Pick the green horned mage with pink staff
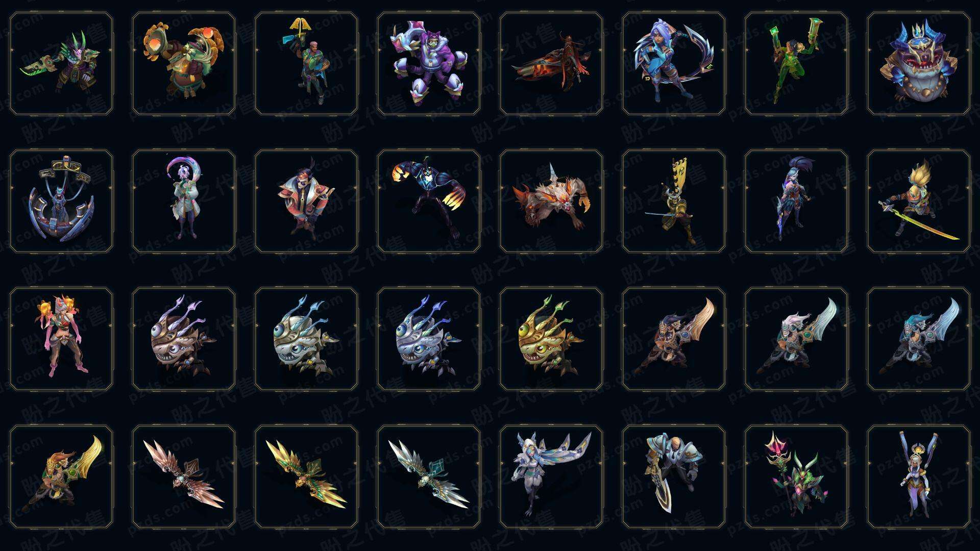Image resolution: width=980 pixels, height=551 pixels. pos(796,477)
